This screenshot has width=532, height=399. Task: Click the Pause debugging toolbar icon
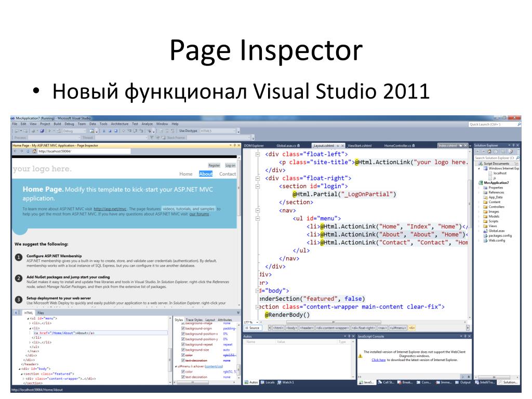pyautogui.click(x=104, y=130)
